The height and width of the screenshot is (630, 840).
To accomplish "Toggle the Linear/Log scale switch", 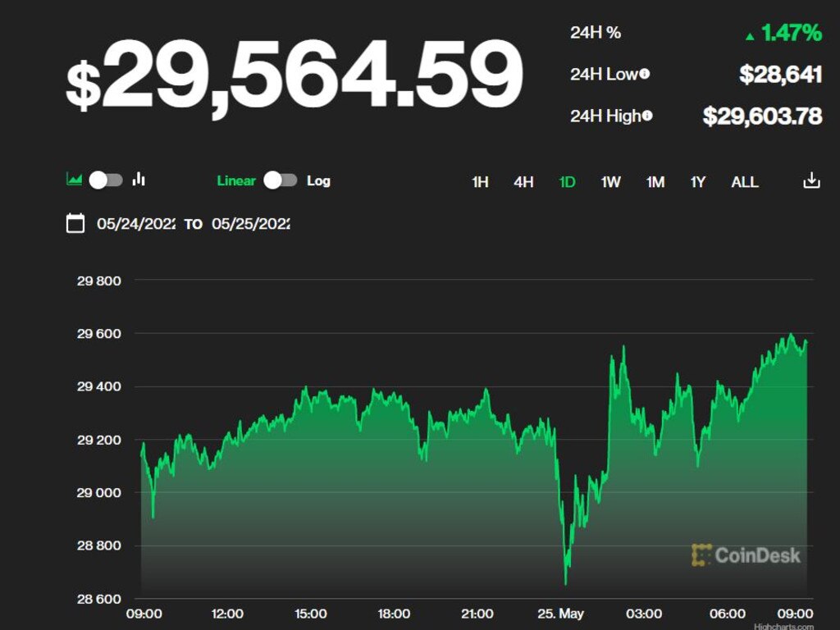I will click(x=281, y=180).
